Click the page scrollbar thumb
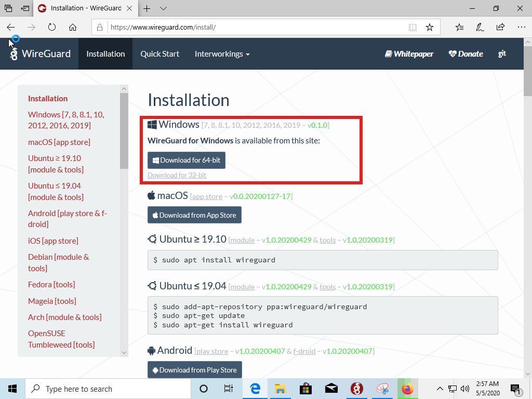The height and width of the screenshot is (399, 532). (528, 72)
